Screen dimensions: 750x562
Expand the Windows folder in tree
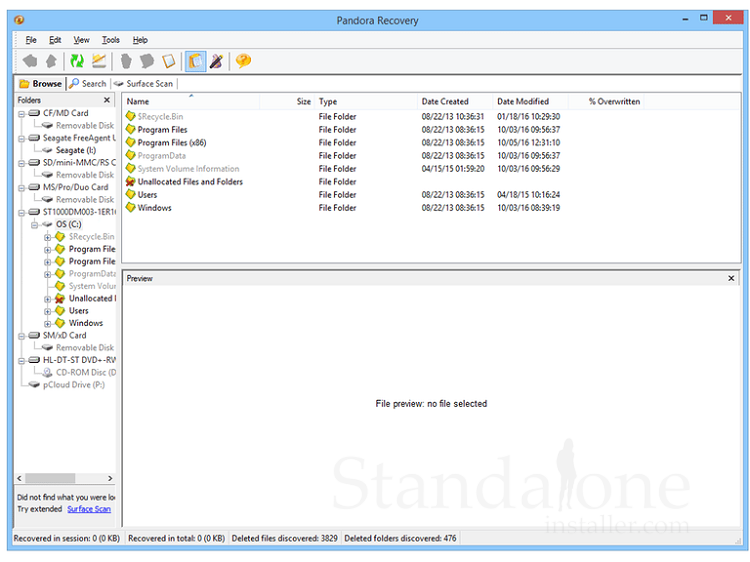[x=47, y=324]
